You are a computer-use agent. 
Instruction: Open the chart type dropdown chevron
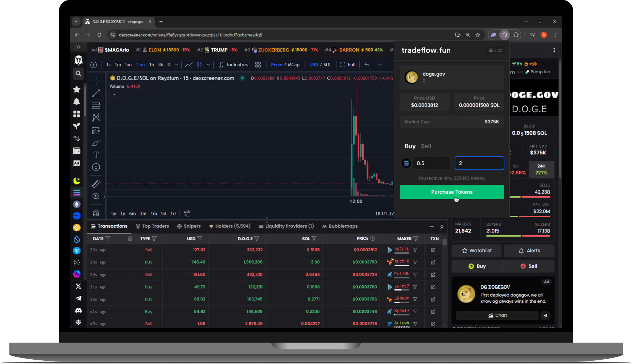[208, 65]
